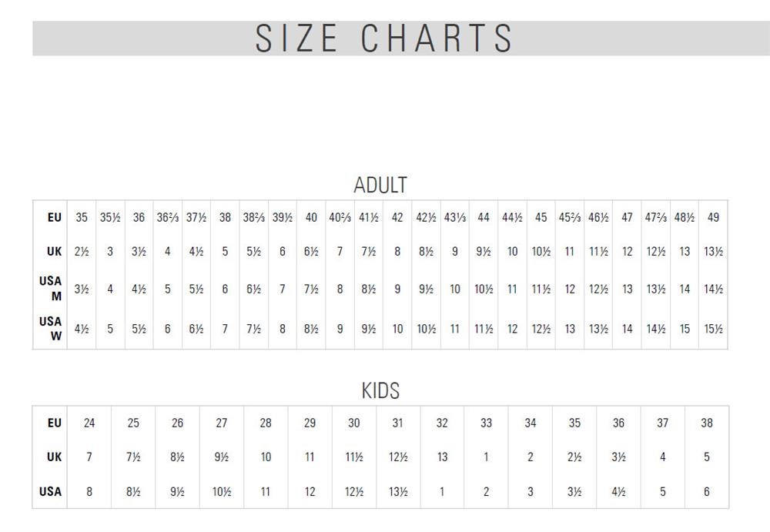Image resolution: width=770 pixels, height=532 pixels.
Task: Click the ADULT table title
Action: pos(380,185)
